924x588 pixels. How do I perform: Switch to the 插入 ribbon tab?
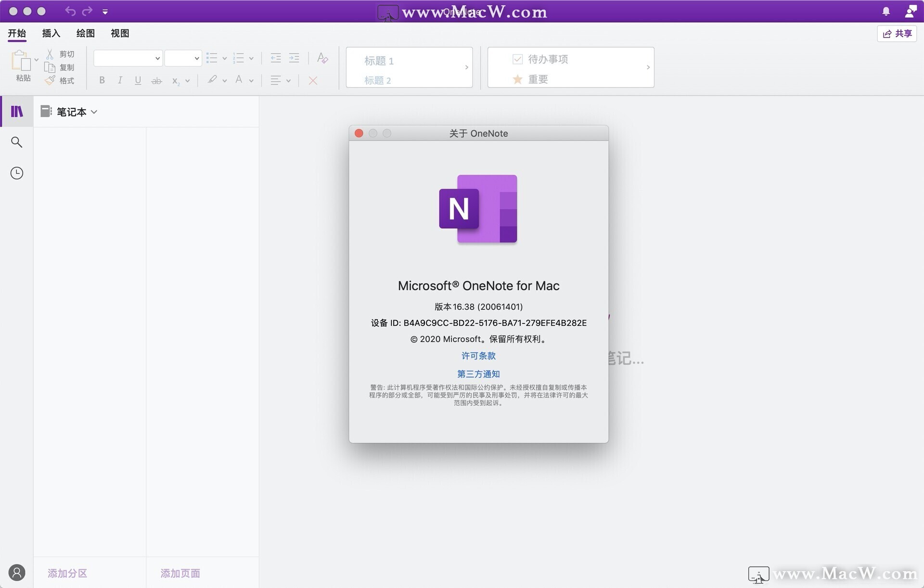(x=51, y=33)
